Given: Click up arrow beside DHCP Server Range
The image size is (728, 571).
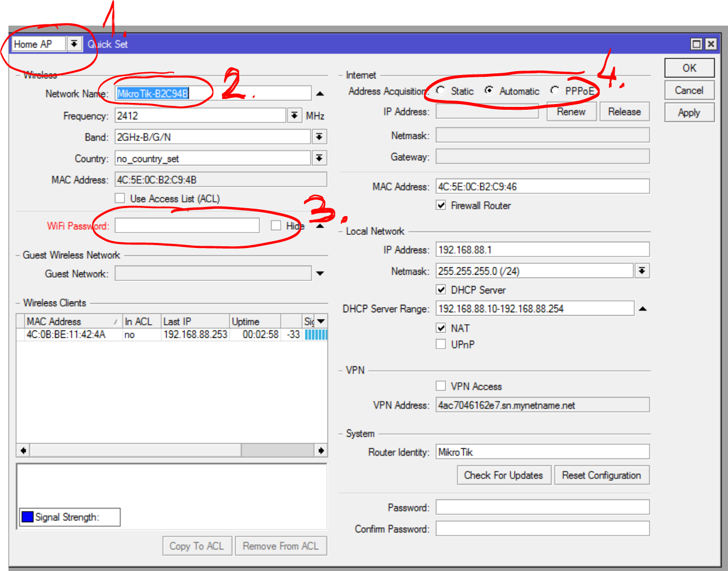Looking at the screenshot, I should click(643, 309).
